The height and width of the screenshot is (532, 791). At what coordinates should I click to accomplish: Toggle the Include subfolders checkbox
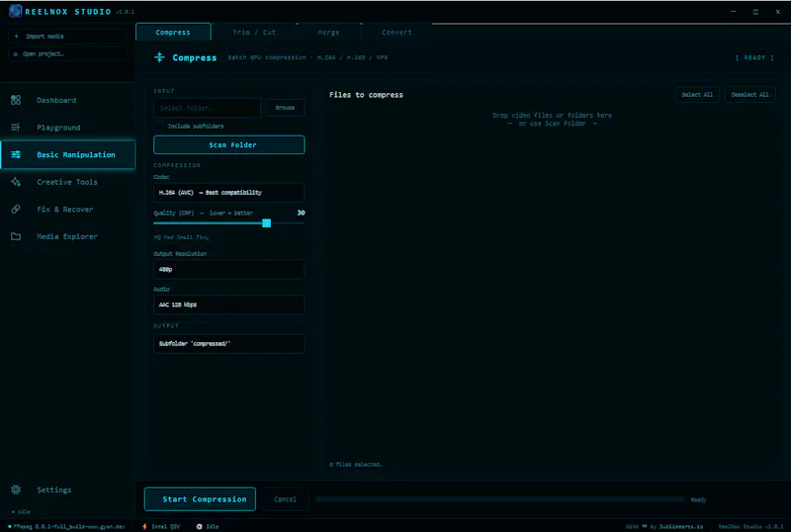[x=158, y=126]
